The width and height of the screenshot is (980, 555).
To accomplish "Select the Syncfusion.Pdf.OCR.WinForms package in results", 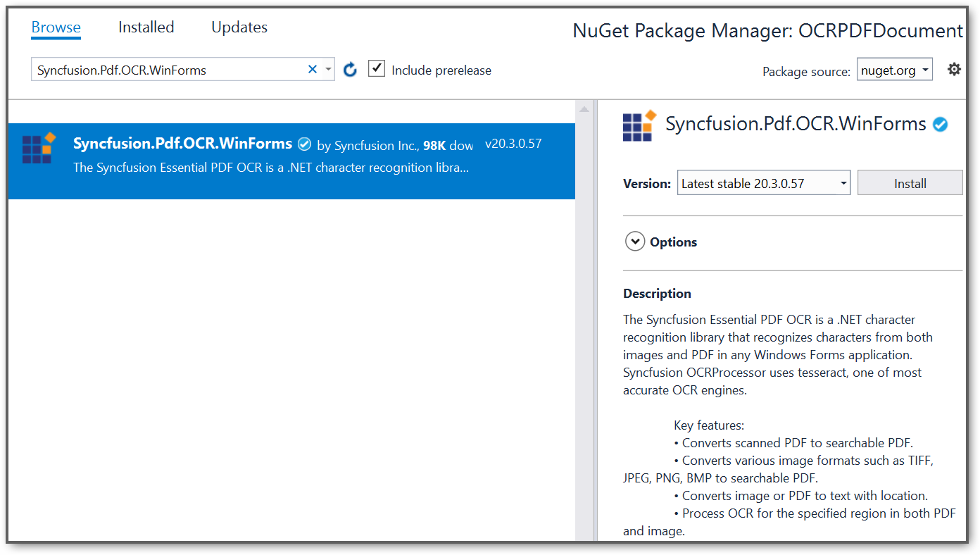I will pyautogui.click(x=291, y=161).
